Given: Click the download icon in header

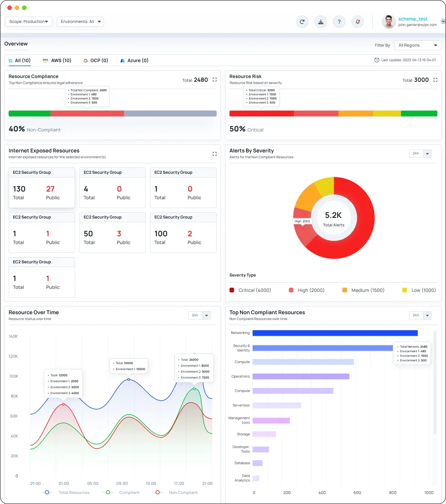Looking at the screenshot, I should (321, 21).
